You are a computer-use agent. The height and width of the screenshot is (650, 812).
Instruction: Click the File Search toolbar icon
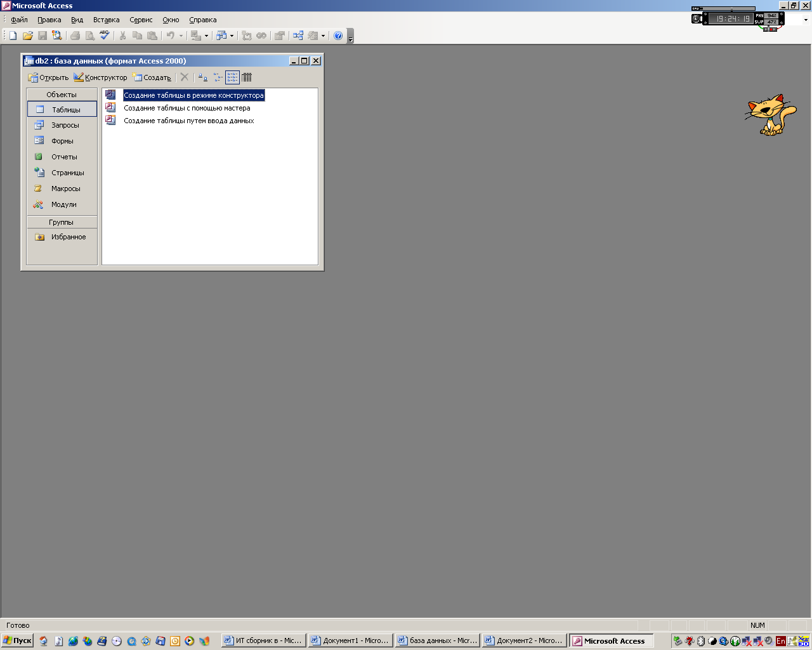(x=57, y=36)
